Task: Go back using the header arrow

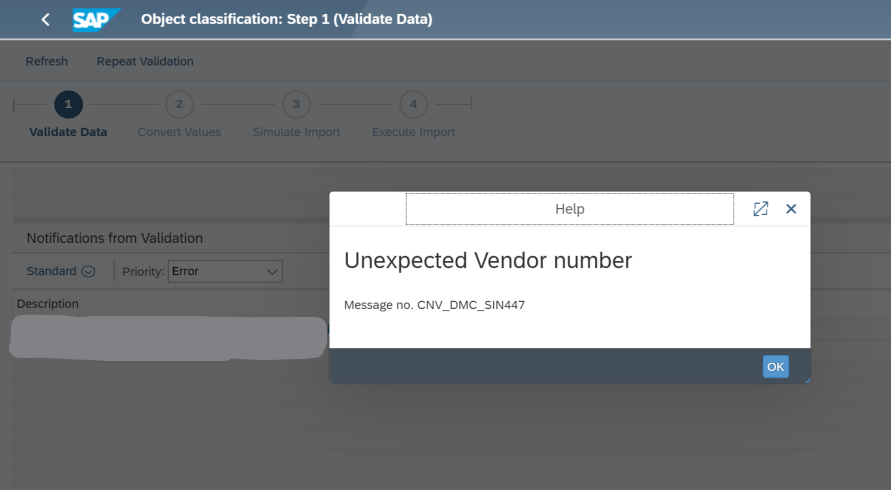Action: [45, 19]
